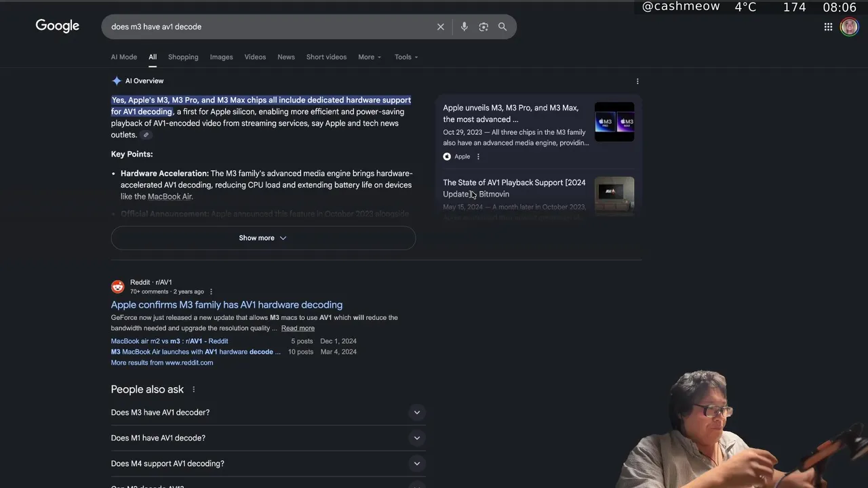Expand 'Does M1 have AV1 decode?'
This screenshot has width=868, height=488.
tap(269, 438)
